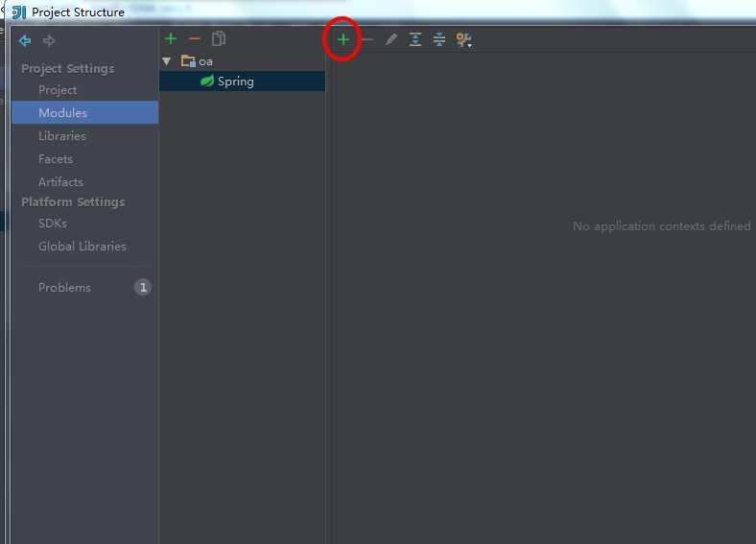The image size is (756, 544).
Task: Open Global Libraries settings
Action: [x=82, y=246]
